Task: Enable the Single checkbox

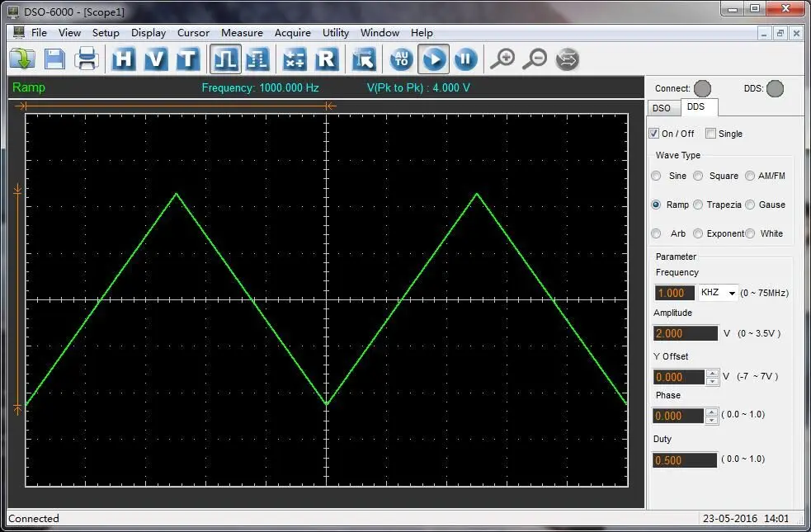Action: pyautogui.click(x=710, y=134)
